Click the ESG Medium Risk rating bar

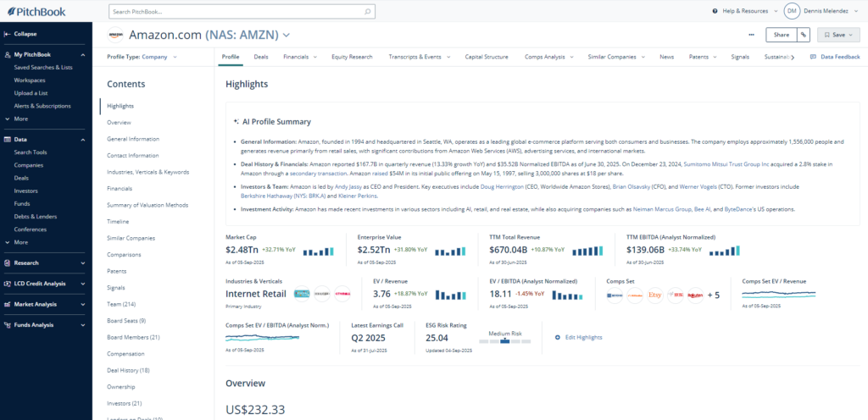[x=506, y=340]
